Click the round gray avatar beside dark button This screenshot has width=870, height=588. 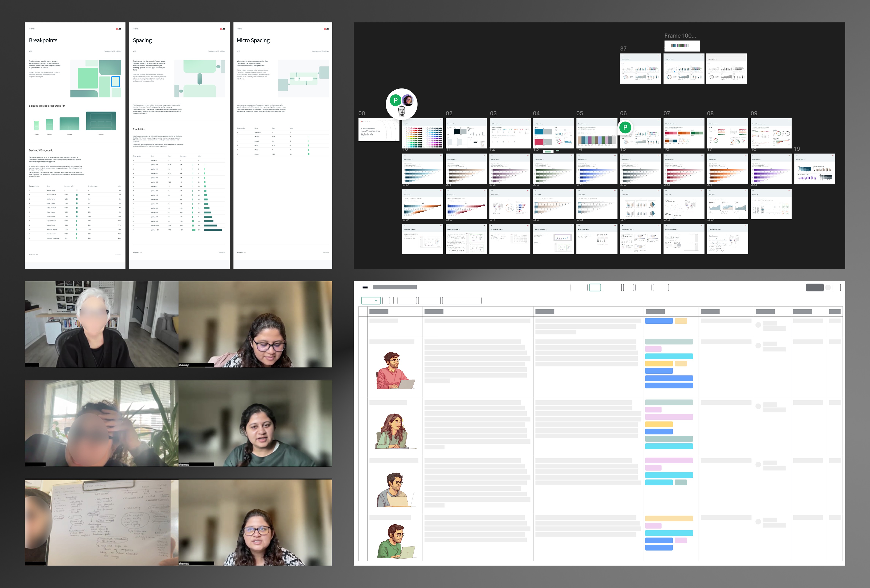(x=828, y=288)
